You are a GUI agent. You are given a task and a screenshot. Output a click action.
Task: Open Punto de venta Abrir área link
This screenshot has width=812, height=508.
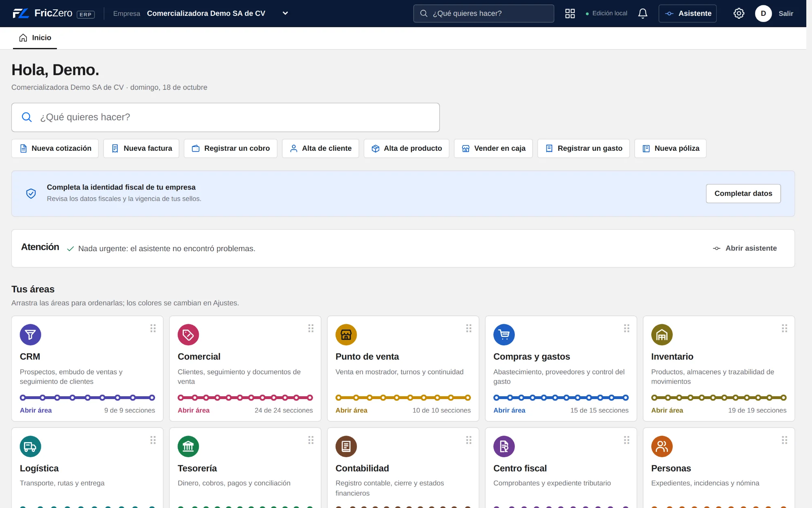pos(351,410)
